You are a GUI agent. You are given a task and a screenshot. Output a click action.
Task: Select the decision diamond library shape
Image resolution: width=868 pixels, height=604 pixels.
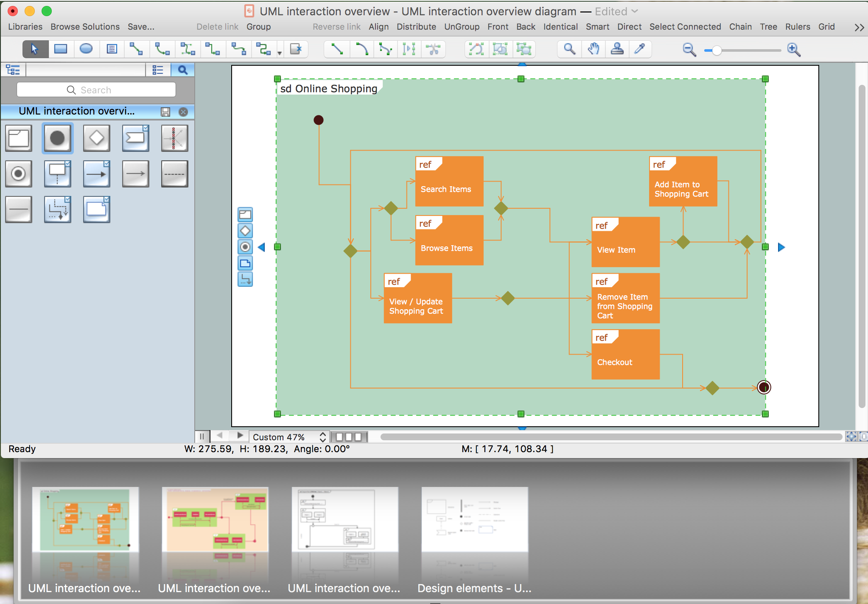point(96,138)
